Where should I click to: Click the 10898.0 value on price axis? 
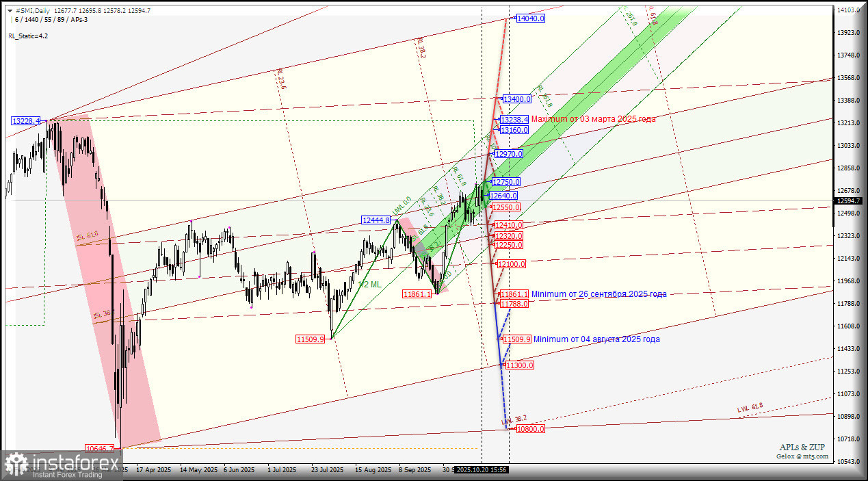pos(847,417)
